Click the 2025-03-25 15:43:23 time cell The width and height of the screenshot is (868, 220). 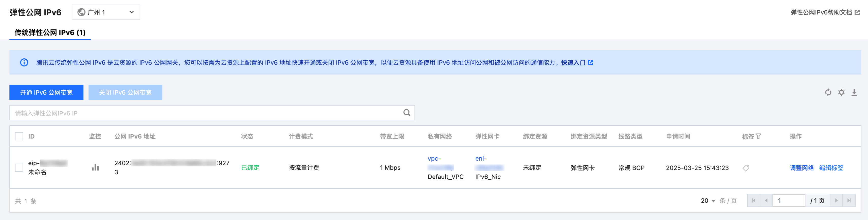click(697, 168)
